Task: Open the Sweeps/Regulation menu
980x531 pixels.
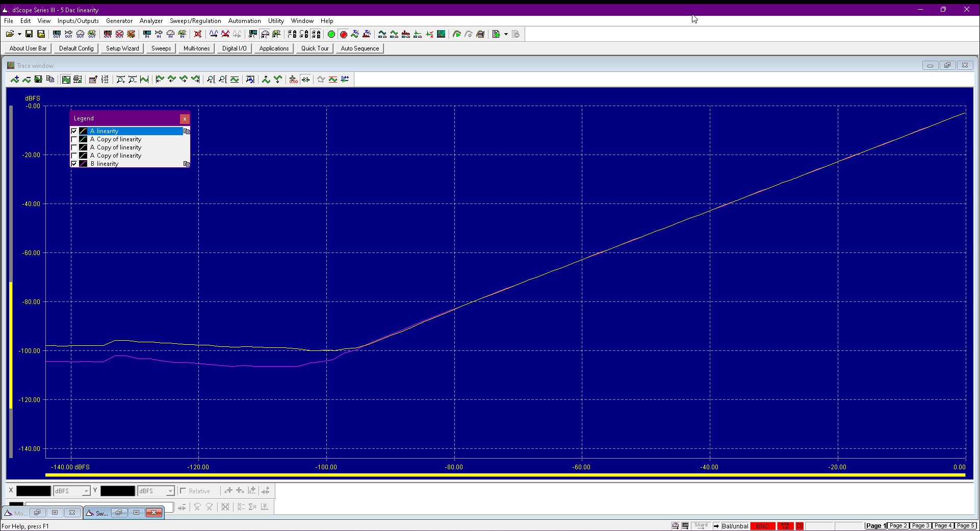Action: [195, 21]
